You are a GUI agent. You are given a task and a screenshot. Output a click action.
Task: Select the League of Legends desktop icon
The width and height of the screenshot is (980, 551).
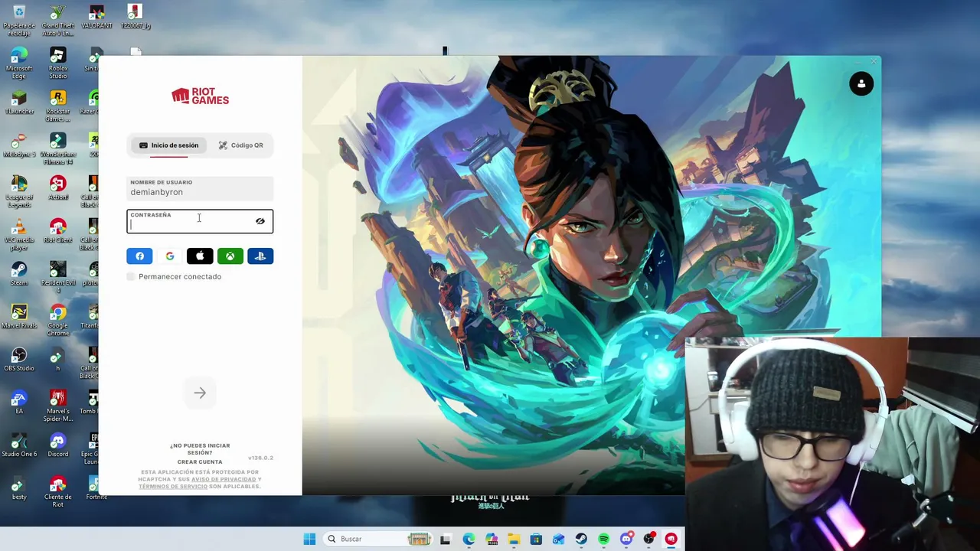click(19, 192)
